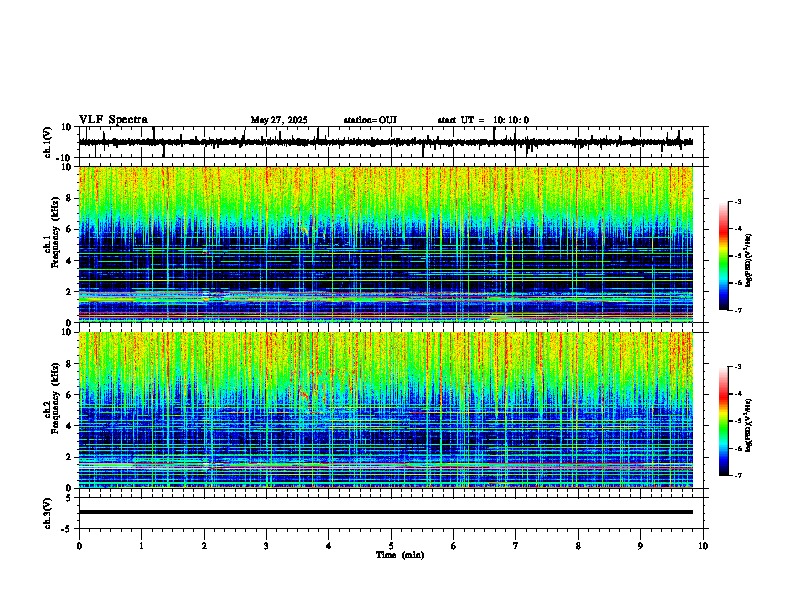Click the "5" tick on ch.3(V) axis
This screenshot has width=792, height=612.
[x=70, y=498]
